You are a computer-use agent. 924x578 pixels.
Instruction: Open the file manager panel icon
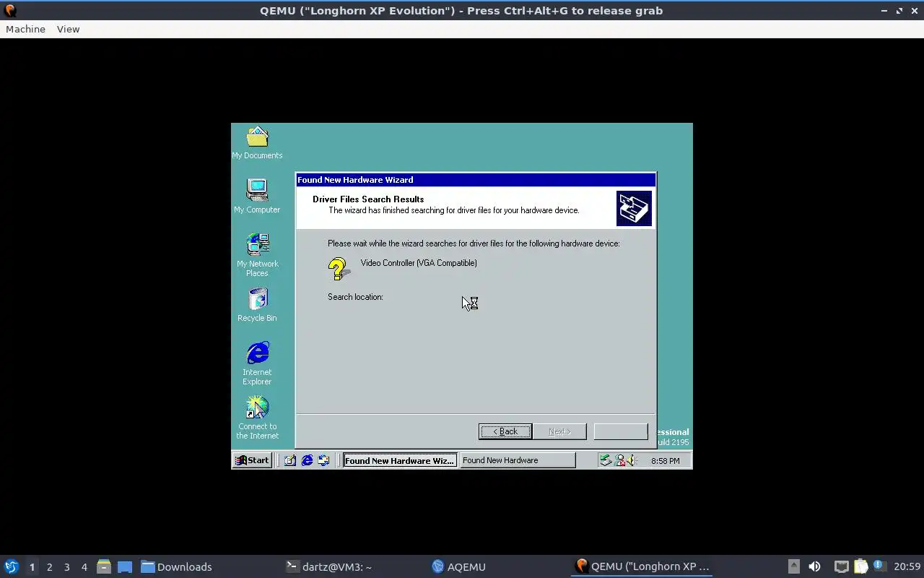pos(103,566)
